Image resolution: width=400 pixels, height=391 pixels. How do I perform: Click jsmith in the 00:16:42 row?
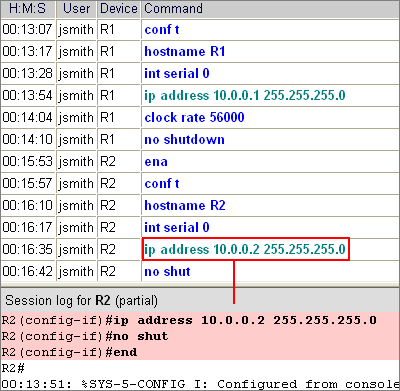76,272
